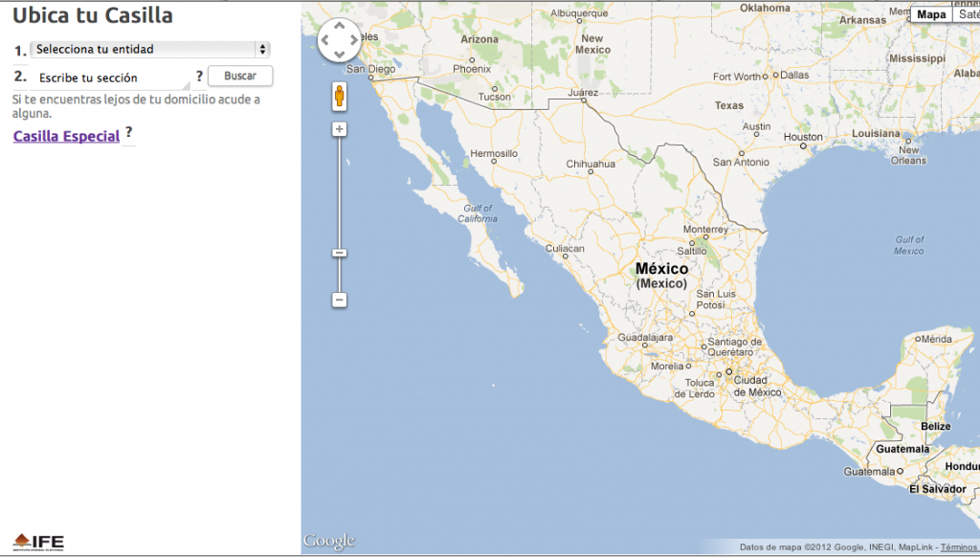Pan the map down with the arrow
Viewport: 980px width, 557px height.
[x=339, y=54]
